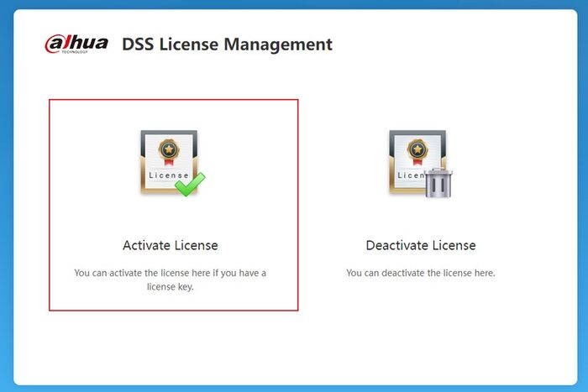Click the dark top band of Deactivate certificate
588x392 pixels.
417,133
